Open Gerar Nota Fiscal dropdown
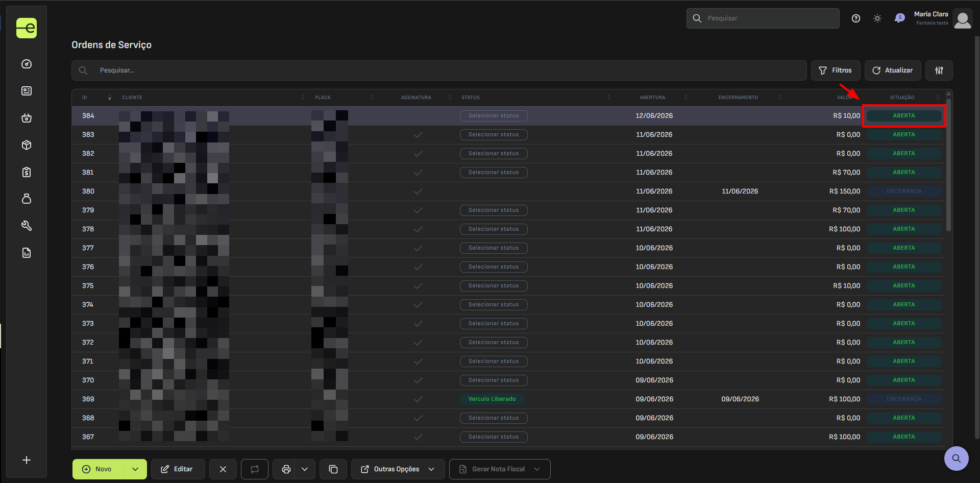980x483 pixels. (500, 469)
